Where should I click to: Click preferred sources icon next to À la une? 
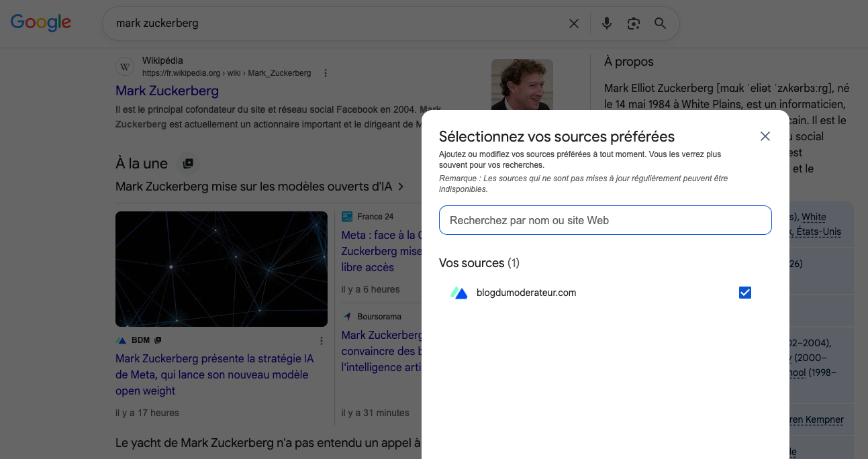point(188,163)
